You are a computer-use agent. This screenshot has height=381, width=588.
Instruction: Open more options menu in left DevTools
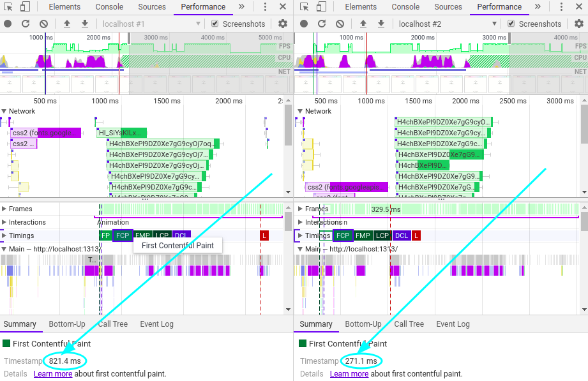[x=265, y=7]
